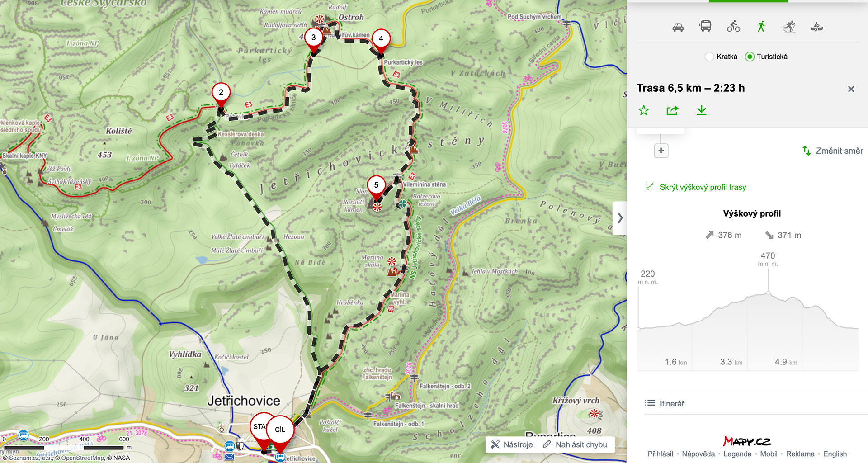Open Legenda link in footer
The width and height of the screenshot is (868, 463).
click(737, 454)
